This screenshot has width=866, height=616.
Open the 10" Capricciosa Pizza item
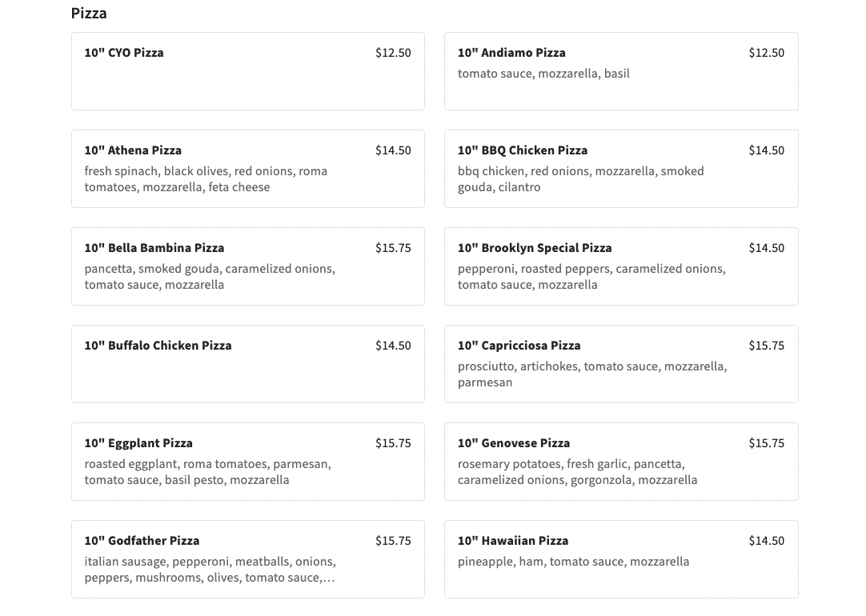[x=519, y=346]
